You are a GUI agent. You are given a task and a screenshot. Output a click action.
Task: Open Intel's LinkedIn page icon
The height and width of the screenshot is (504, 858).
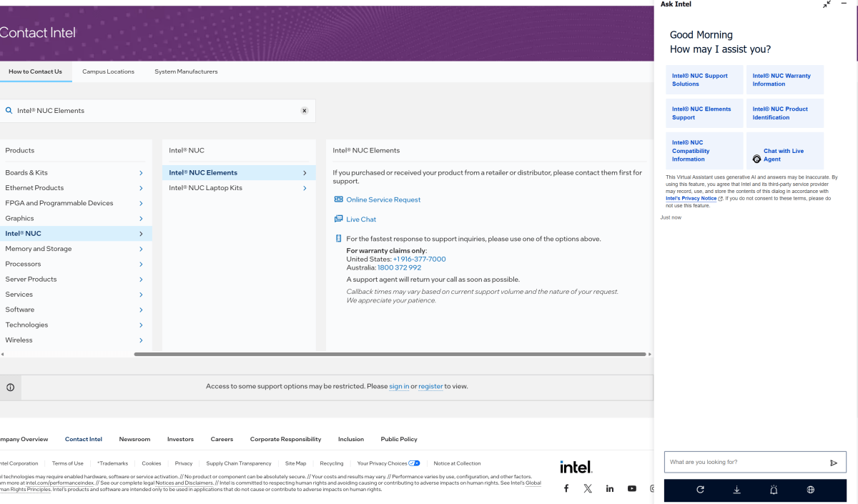pos(609,488)
